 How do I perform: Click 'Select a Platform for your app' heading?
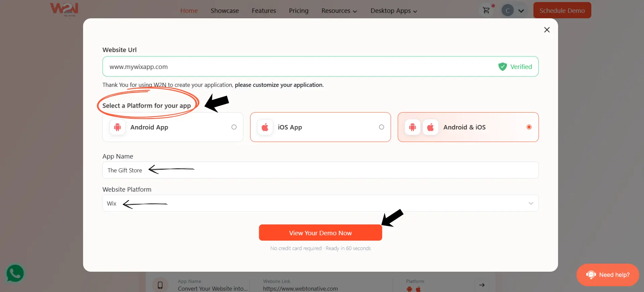coord(147,106)
